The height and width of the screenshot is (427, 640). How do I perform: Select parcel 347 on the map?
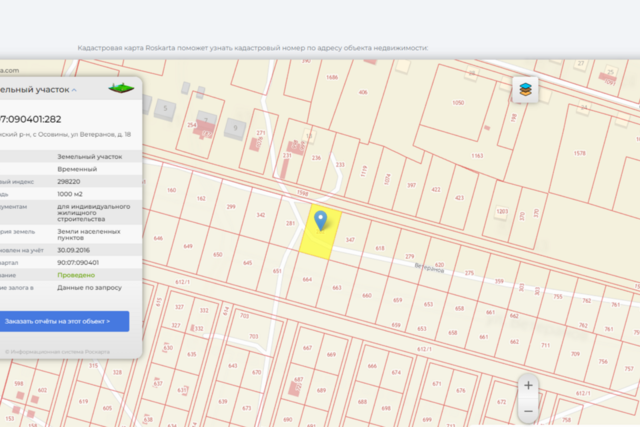(350, 240)
